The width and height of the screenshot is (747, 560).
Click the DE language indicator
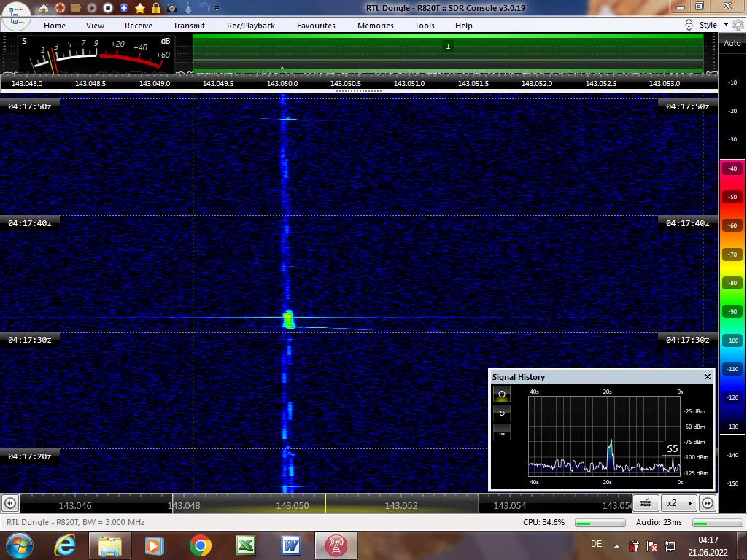596,543
